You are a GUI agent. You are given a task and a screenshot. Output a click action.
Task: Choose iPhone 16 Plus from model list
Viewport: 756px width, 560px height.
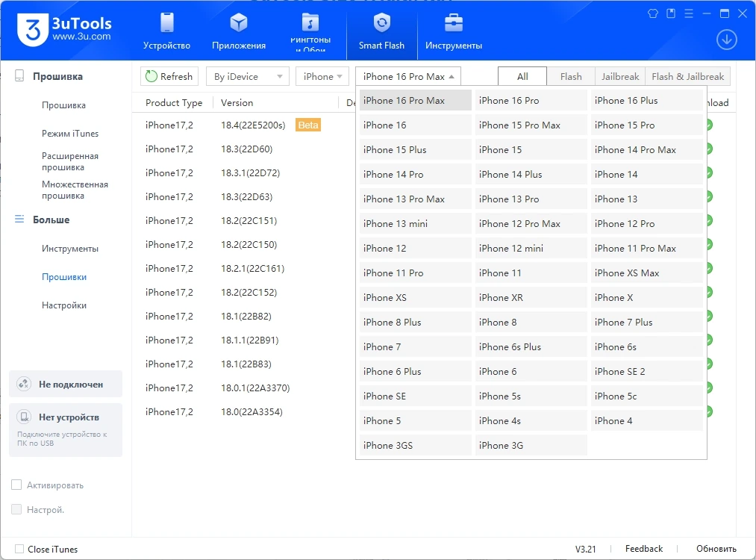click(646, 100)
